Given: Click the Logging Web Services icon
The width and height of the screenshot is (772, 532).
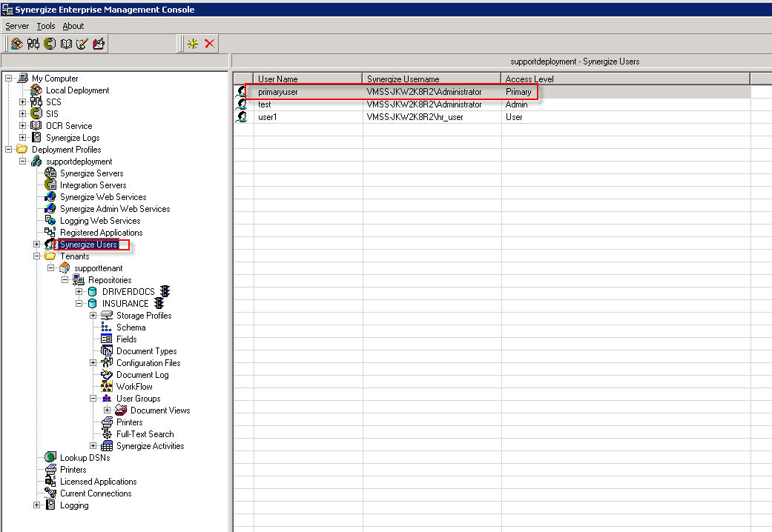Looking at the screenshot, I should pyautogui.click(x=50, y=220).
